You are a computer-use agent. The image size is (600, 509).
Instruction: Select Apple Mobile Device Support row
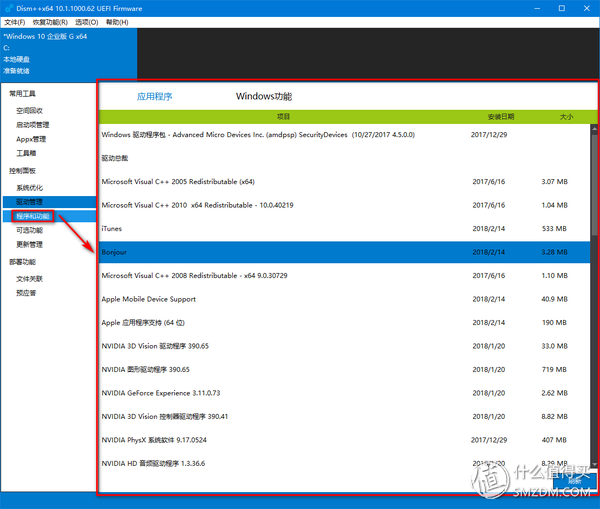(x=344, y=299)
